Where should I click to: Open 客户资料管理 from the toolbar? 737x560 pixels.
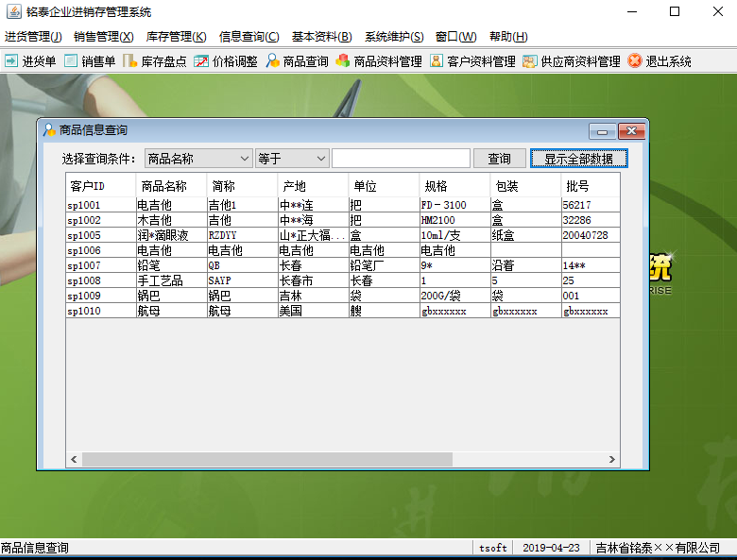click(472, 61)
